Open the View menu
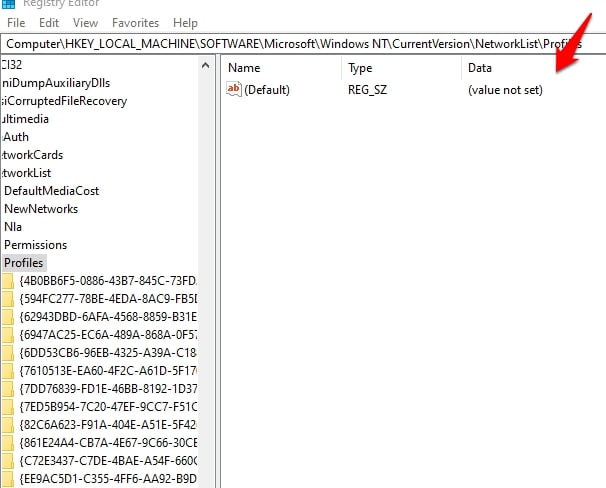Screen dimensions: 606x488 (x=85, y=23)
